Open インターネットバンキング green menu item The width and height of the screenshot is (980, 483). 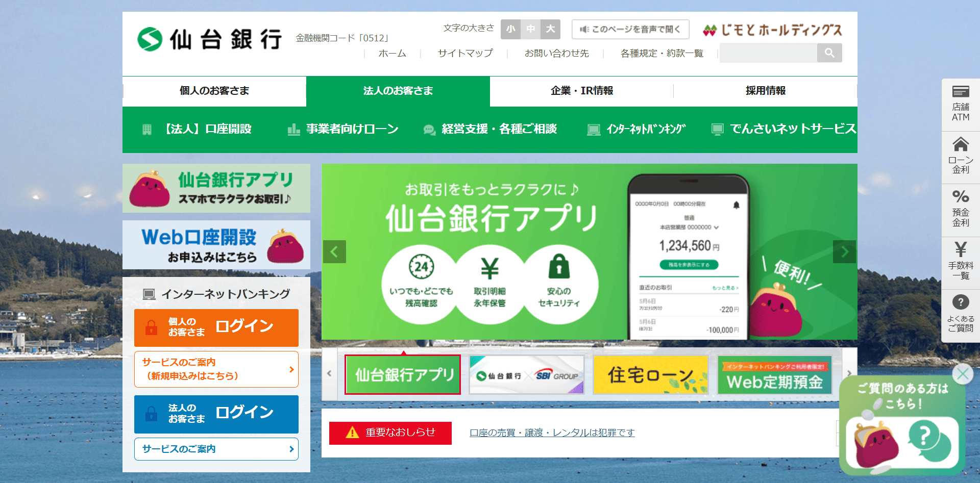point(636,129)
